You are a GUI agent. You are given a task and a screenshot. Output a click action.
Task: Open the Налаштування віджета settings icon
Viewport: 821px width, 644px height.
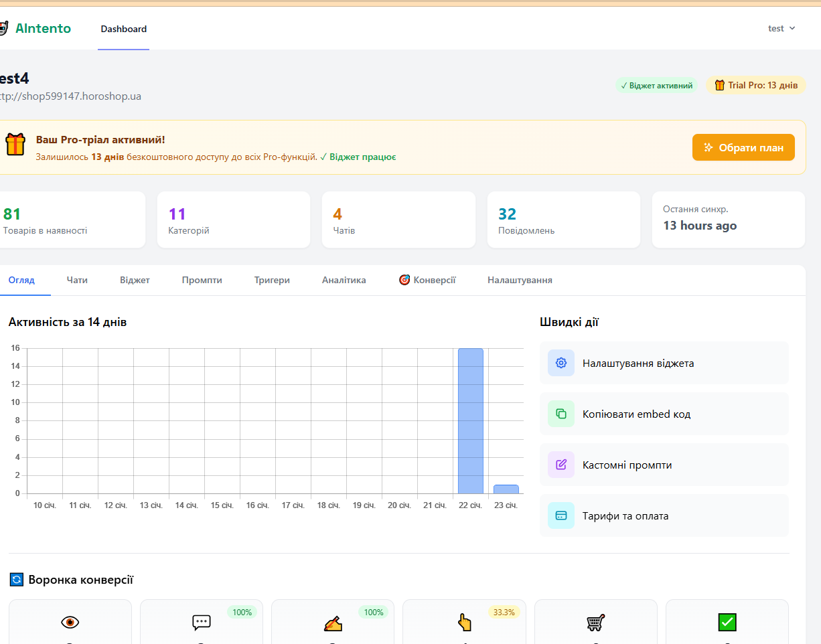pyautogui.click(x=561, y=362)
